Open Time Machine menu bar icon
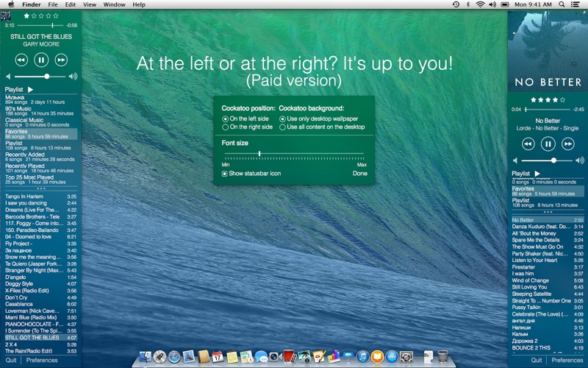 [456, 4]
